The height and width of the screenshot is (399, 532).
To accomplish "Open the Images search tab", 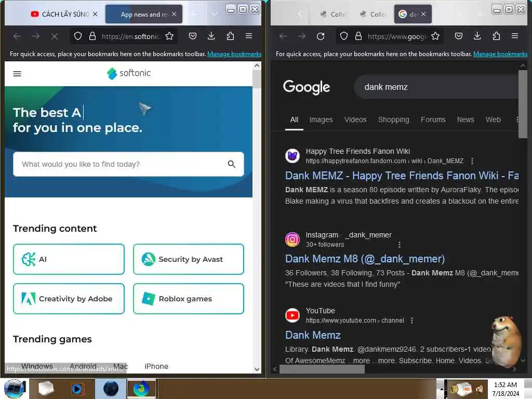I will pyautogui.click(x=321, y=119).
